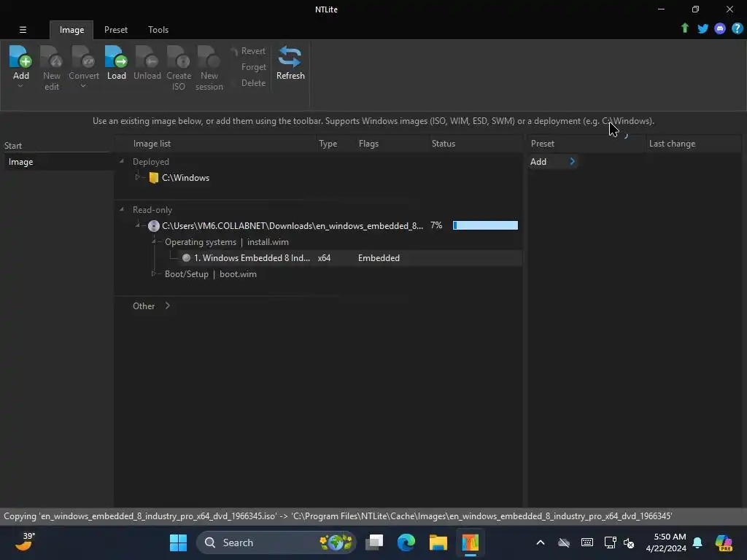Collapse Operating systems install.wim node
The width and height of the screenshot is (747, 560).
click(154, 241)
